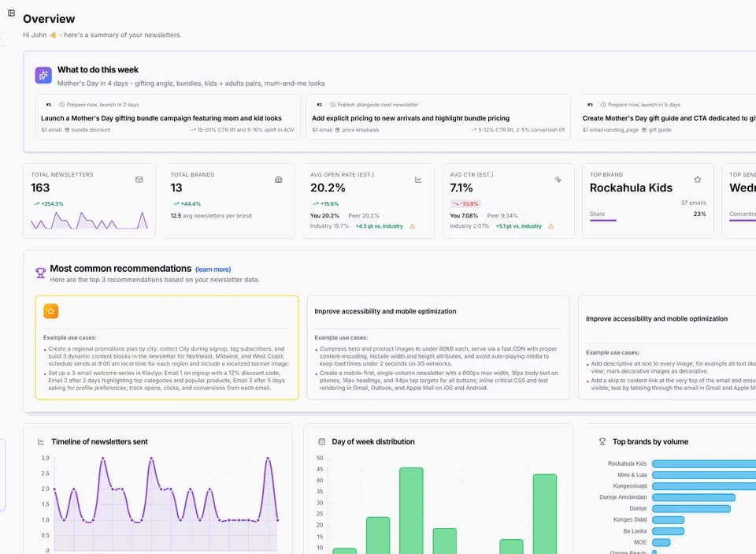Click the Be Lenka brand label
This screenshot has height=554, width=756.
[635, 531]
